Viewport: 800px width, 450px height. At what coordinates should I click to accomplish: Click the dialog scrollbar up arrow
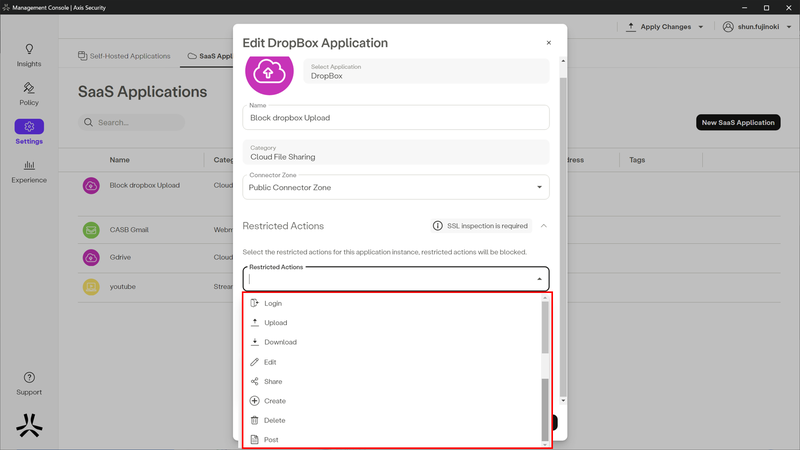563,61
